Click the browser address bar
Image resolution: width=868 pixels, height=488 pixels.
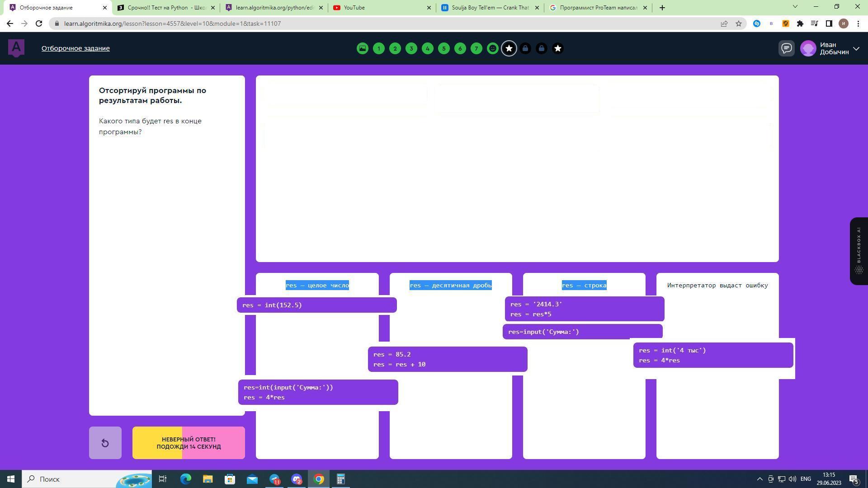384,23
